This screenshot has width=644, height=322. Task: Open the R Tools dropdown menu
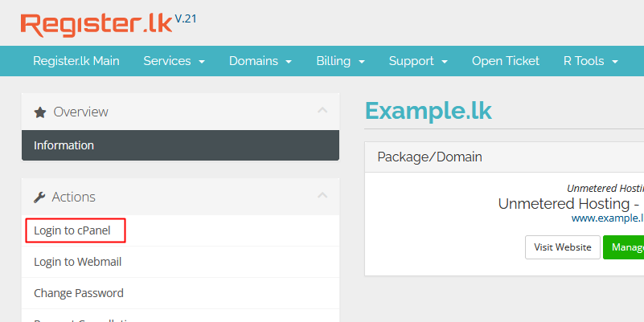click(x=591, y=61)
